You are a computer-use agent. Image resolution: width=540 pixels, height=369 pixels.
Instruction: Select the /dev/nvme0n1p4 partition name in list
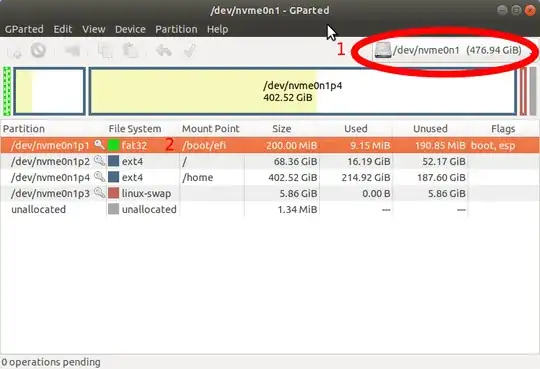pos(50,177)
